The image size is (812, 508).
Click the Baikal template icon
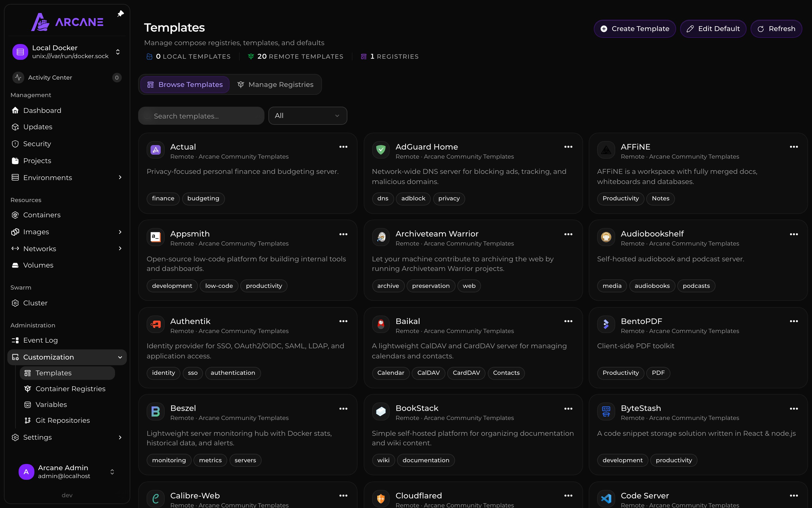coord(381,324)
